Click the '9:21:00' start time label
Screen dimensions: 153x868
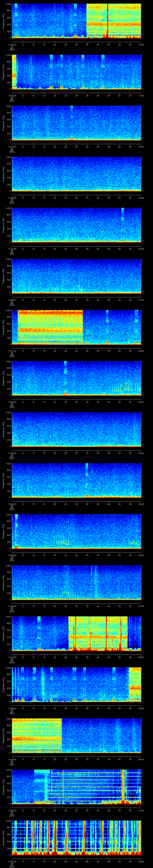click(x=12, y=351)
